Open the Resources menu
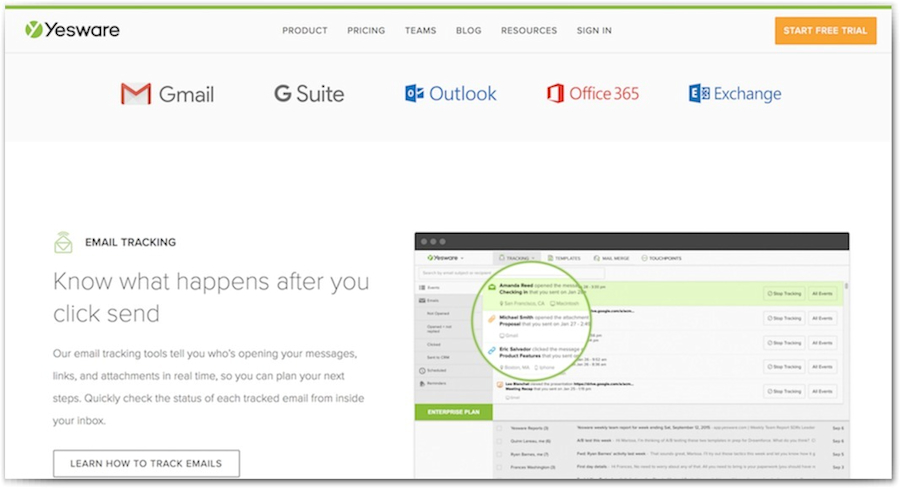The height and width of the screenshot is (488, 900). tap(529, 30)
